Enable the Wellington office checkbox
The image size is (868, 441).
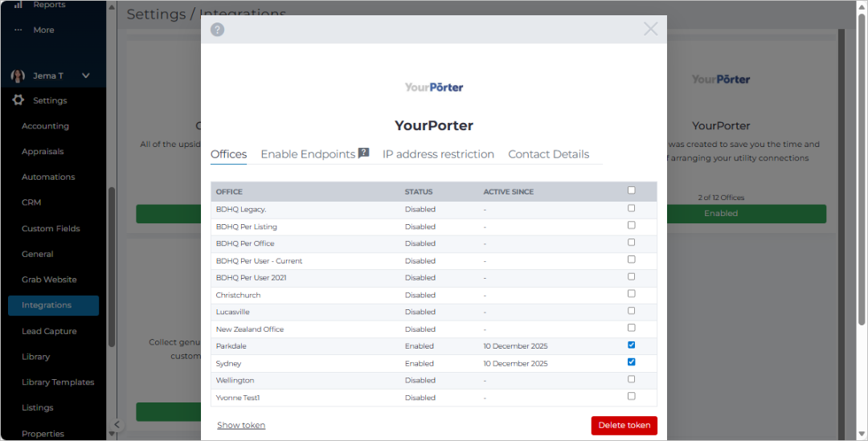(x=632, y=380)
